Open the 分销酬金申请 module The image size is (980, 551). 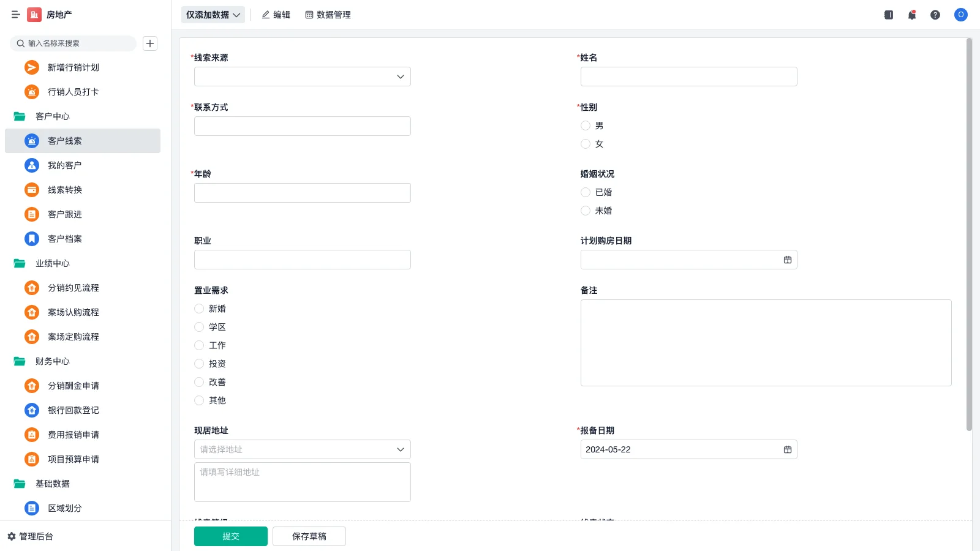click(x=72, y=386)
